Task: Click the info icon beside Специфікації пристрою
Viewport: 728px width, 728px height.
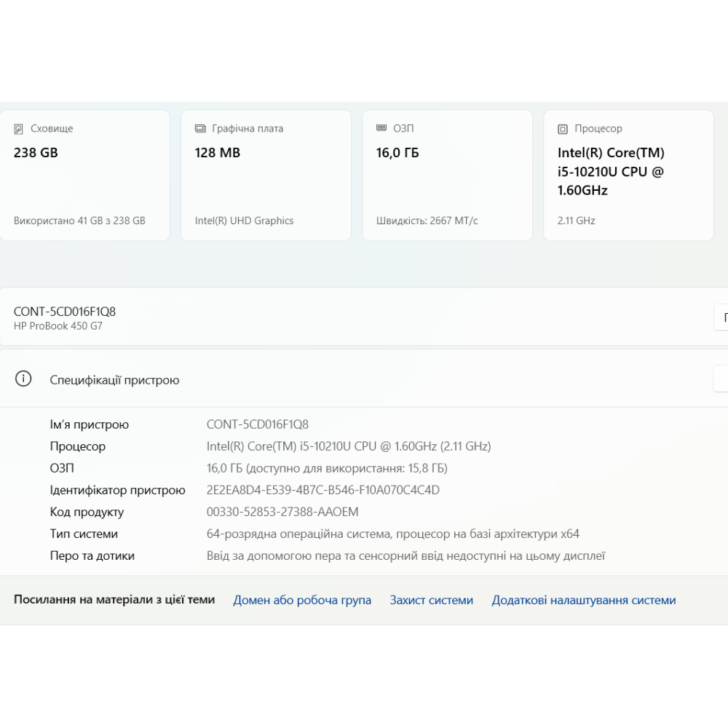Action: click(23, 379)
